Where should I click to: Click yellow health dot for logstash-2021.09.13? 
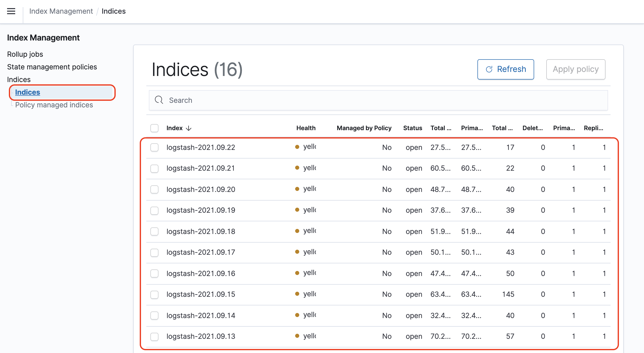pos(297,336)
